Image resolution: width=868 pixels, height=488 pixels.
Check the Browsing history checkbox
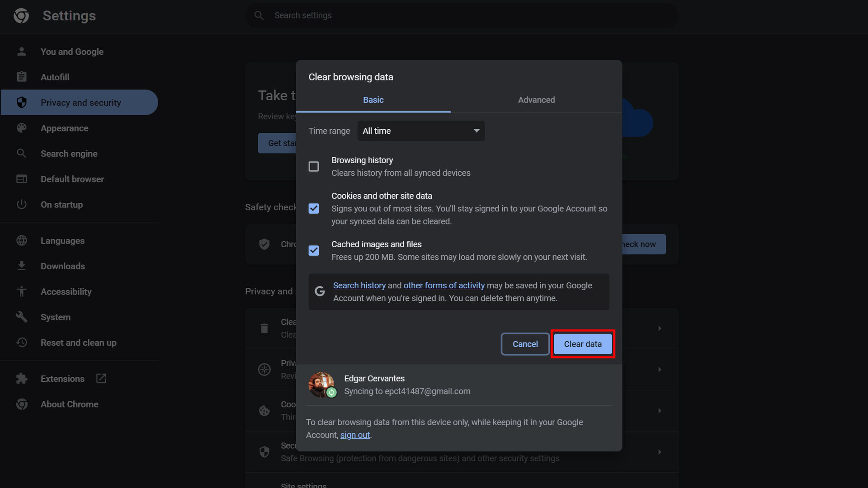pos(313,166)
